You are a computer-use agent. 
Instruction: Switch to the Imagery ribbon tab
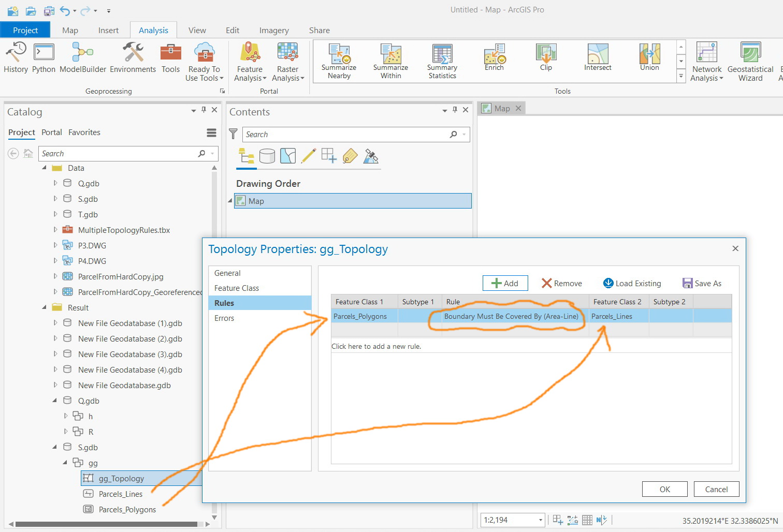coord(274,30)
